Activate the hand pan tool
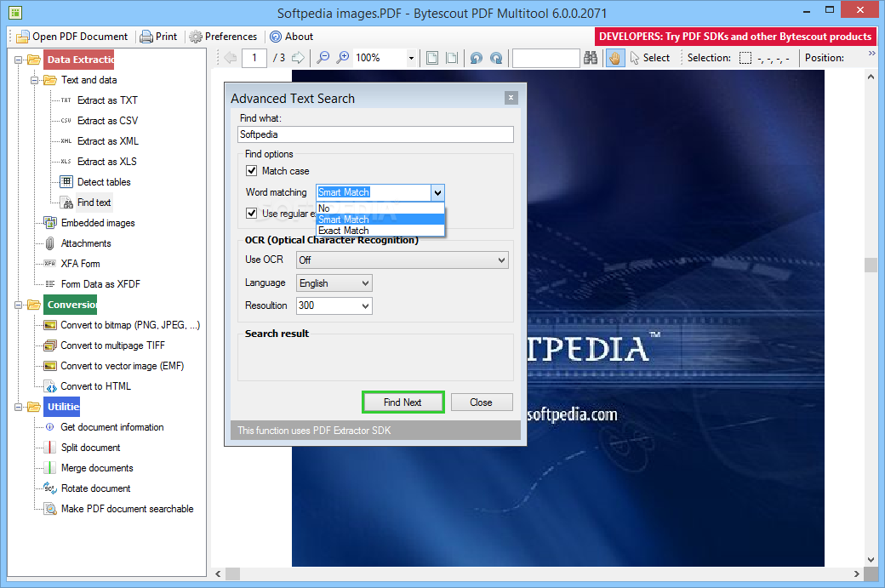The height and width of the screenshot is (588, 885). point(614,58)
